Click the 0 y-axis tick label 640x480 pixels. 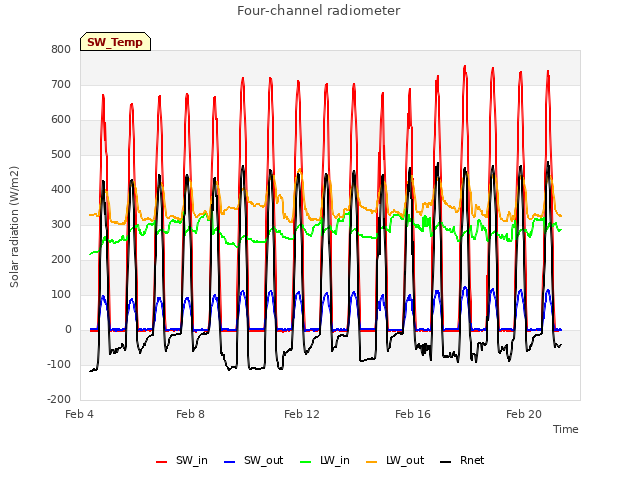point(68,330)
